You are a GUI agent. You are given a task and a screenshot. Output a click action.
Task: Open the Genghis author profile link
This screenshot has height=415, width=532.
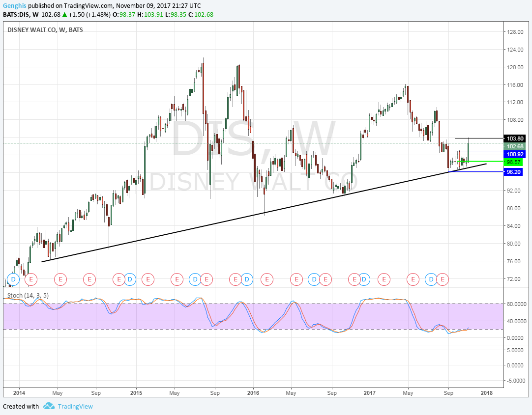point(15,6)
